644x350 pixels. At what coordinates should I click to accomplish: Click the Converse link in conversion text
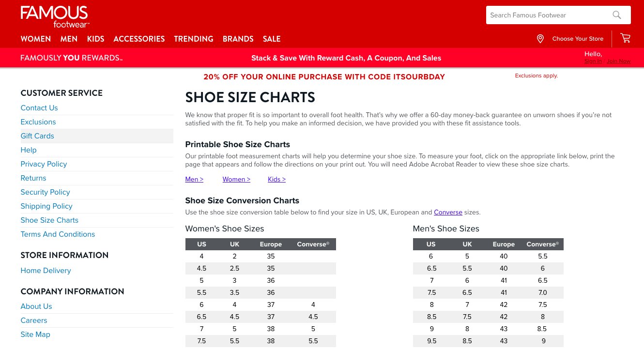tap(448, 212)
